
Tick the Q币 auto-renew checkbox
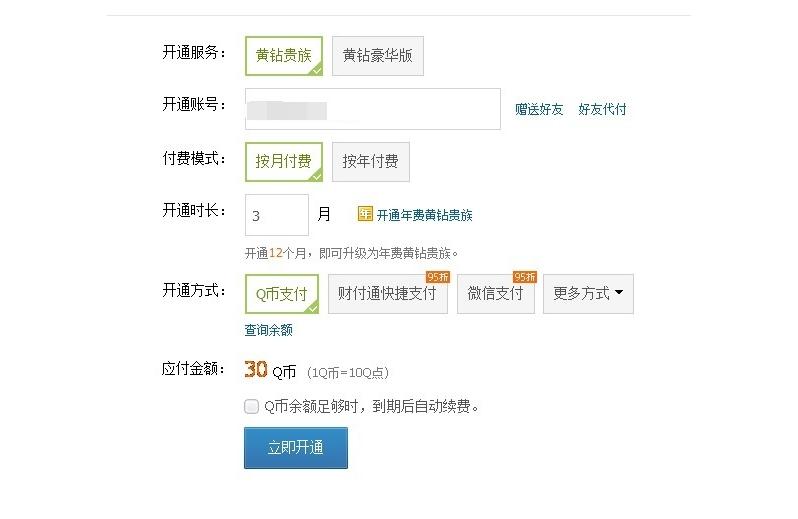(251, 406)
